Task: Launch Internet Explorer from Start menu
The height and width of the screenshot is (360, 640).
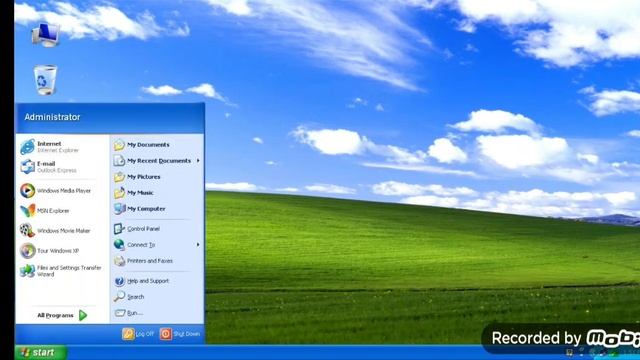Action: pos(28,147)
